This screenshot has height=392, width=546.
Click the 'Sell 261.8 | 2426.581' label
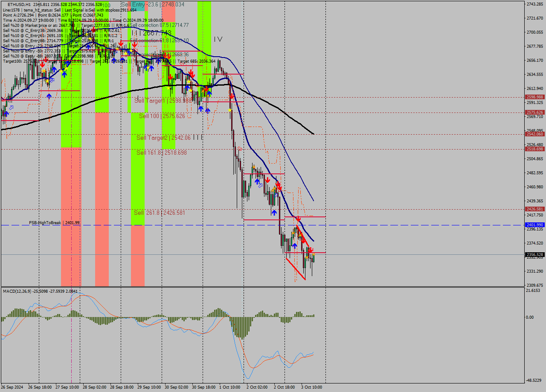click(x=160, y=213)
